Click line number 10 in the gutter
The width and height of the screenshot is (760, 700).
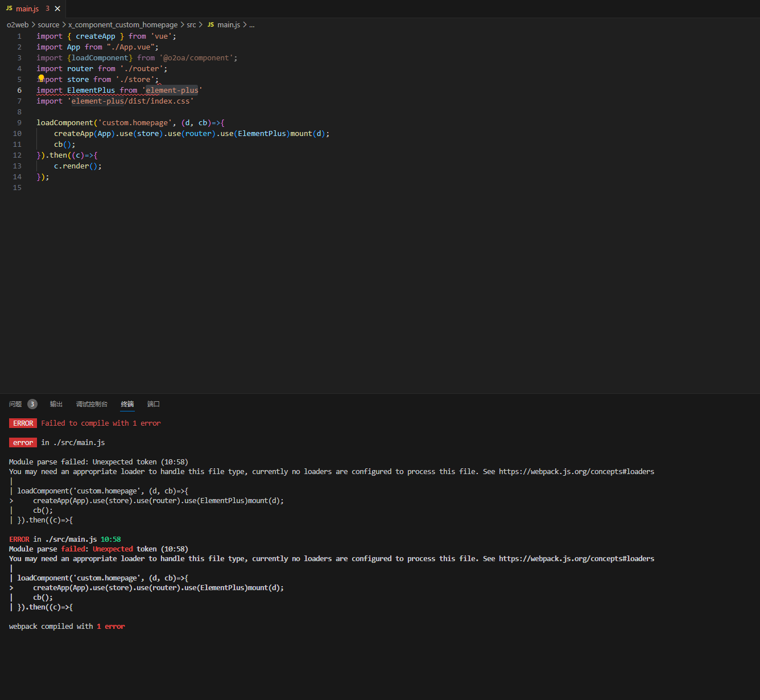17,134
